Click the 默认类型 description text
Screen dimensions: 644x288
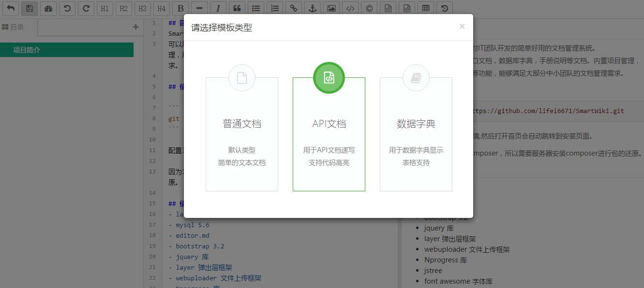click(x=242, y=150)
